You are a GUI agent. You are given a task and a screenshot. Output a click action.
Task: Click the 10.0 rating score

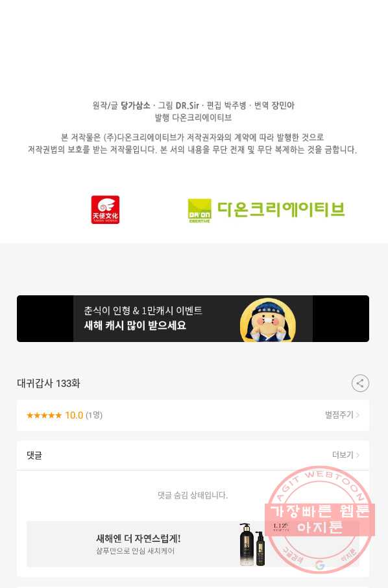click(x=74, y=415)
